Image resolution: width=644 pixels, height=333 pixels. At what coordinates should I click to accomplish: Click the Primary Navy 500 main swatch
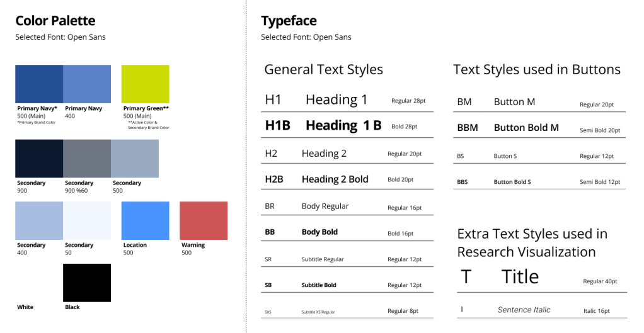click(39, 84)
